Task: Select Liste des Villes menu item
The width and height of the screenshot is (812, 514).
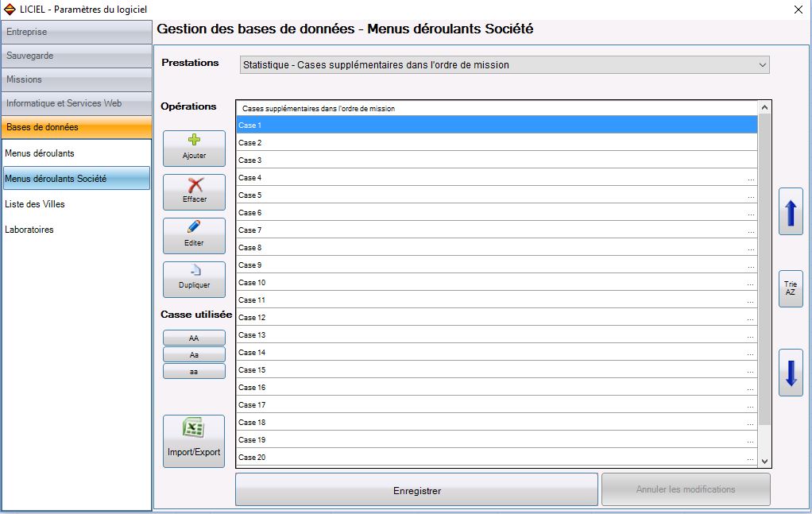Action: coord(35,204)
